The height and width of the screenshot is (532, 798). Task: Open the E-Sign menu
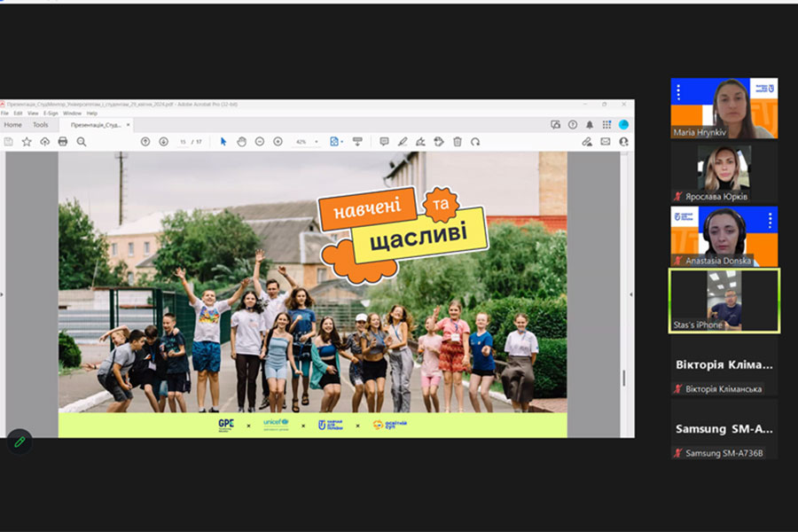51,113
